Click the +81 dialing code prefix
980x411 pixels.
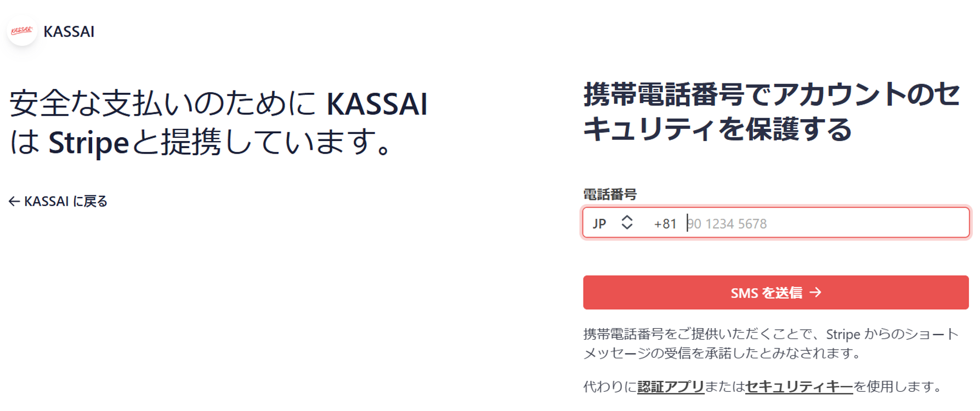pyautogui.click(x=665, y=223)
